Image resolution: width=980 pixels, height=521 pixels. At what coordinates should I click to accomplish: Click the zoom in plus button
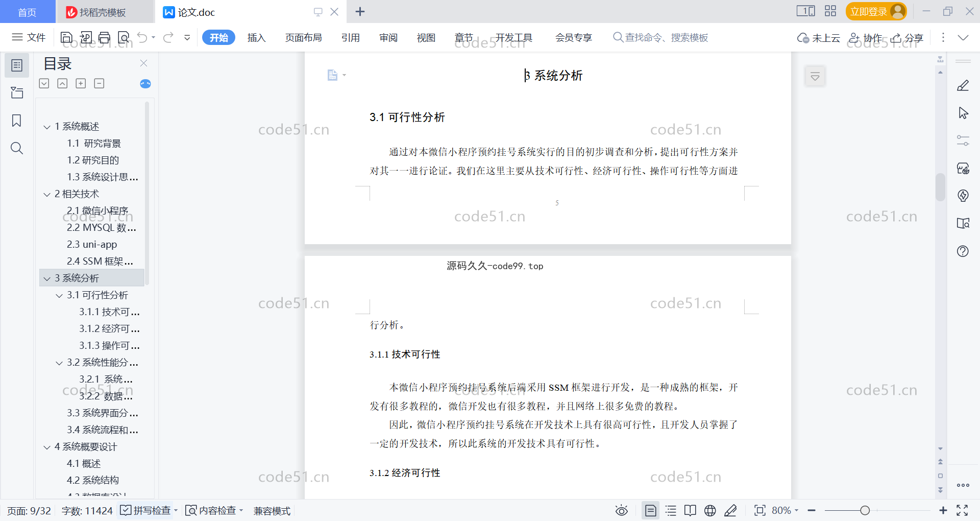click(943, 511)
